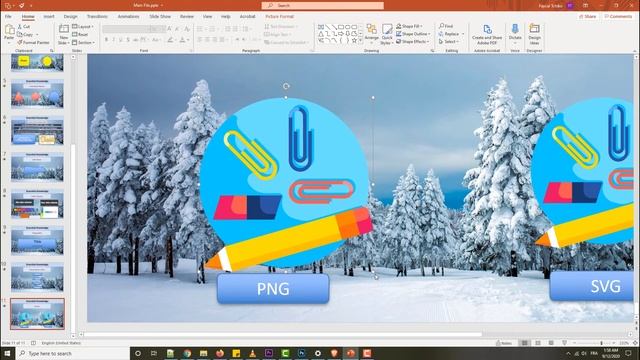
Task: Click the rotation handle above PNG image
Action: pyautogui.click(x=286, y=86)
